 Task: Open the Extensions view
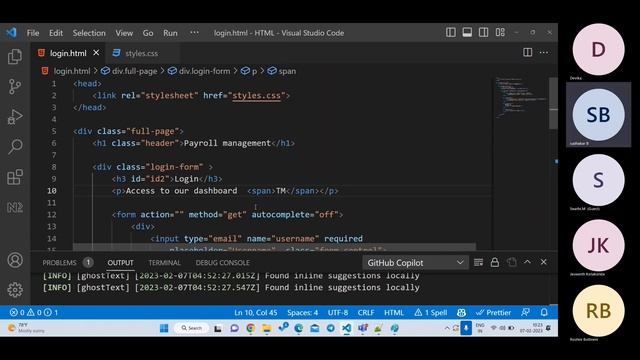(15, 177)
